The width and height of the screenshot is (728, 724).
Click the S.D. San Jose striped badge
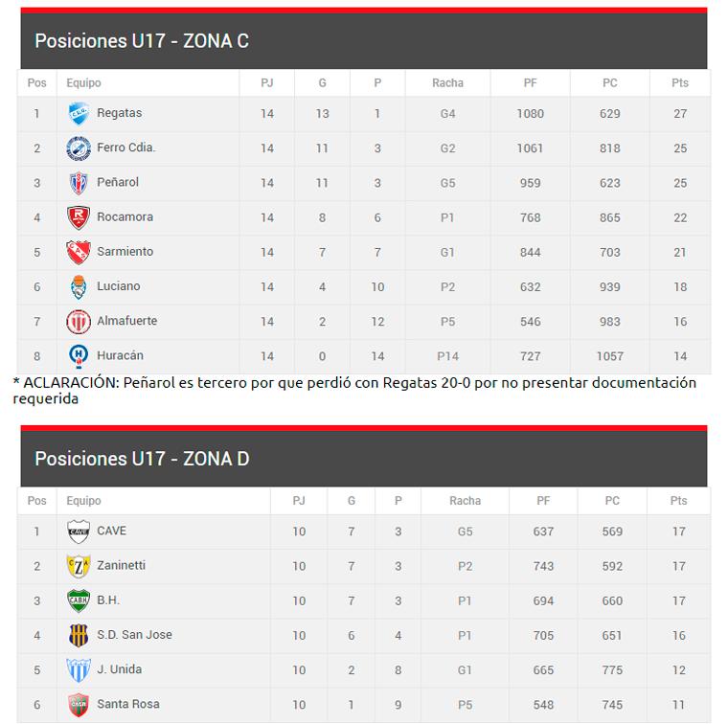point(79,635)
